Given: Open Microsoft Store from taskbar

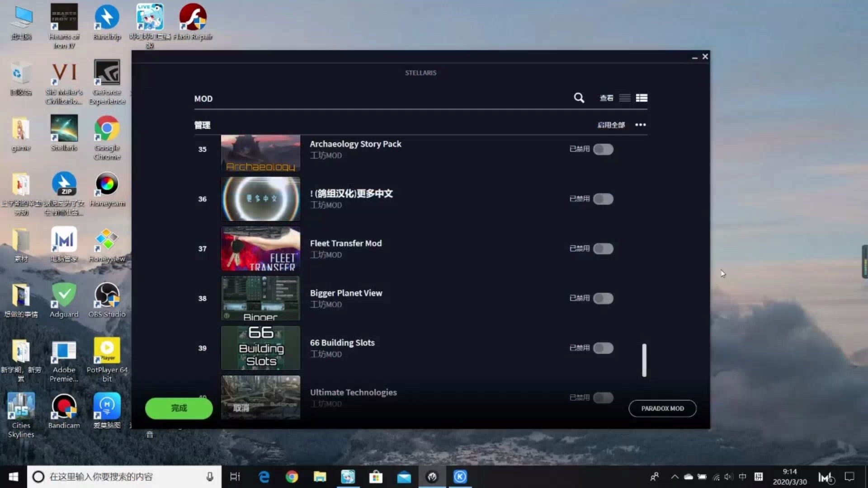Looking at the screenshot, I should pyautogui.click(x=376, y=477).
